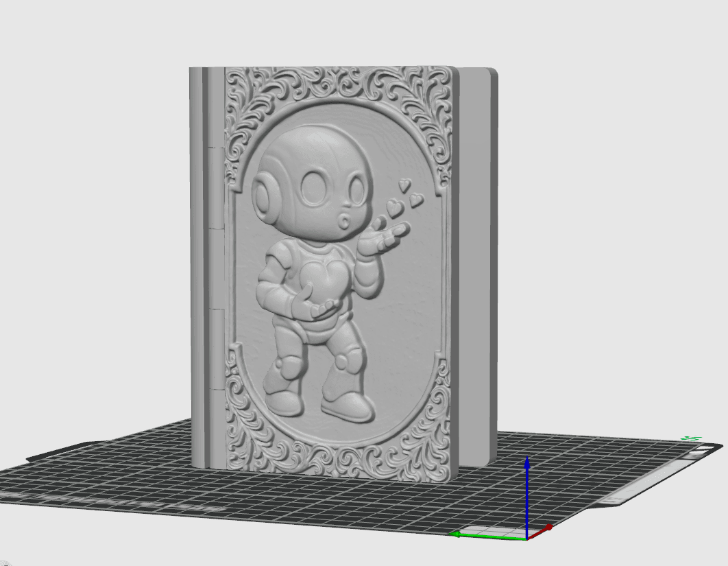The image size is (728, 566).
Task: Click the green Y axis line
Action: click(489, 536)
